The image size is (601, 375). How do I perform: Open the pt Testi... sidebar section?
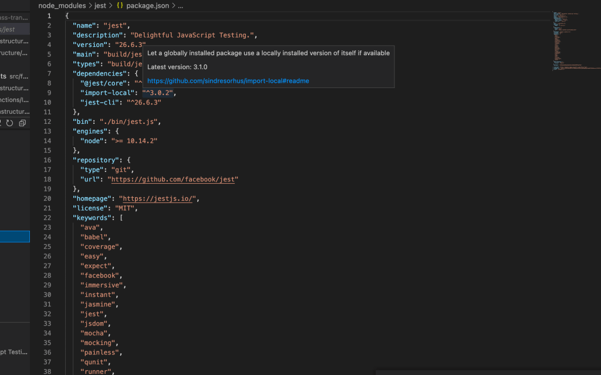coord(14,352)
